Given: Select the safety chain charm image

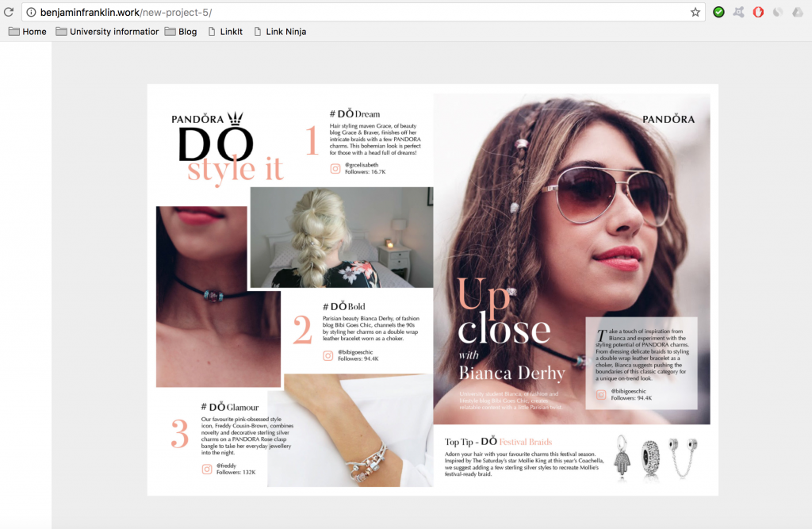Looking at the screenshot, I should 683,458.
